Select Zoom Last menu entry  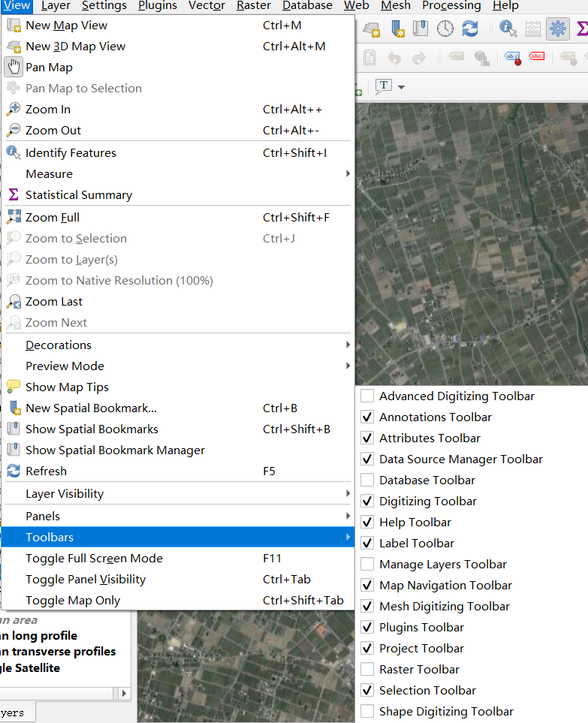(x=177, y=302)
